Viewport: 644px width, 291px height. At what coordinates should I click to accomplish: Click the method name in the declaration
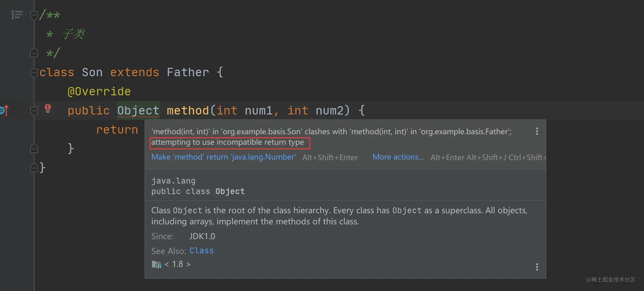pyautogui.click(x=188, y=110)
